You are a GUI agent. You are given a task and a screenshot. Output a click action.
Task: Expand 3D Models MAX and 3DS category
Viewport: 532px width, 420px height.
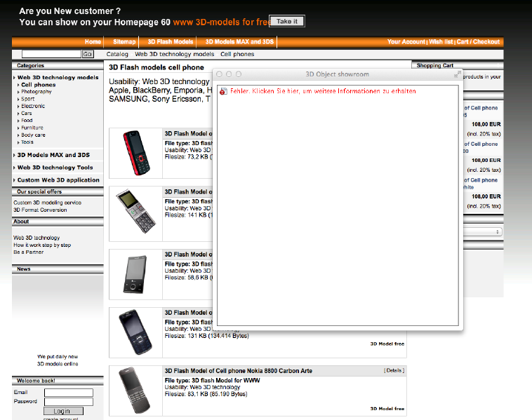[x=53, y=155]
